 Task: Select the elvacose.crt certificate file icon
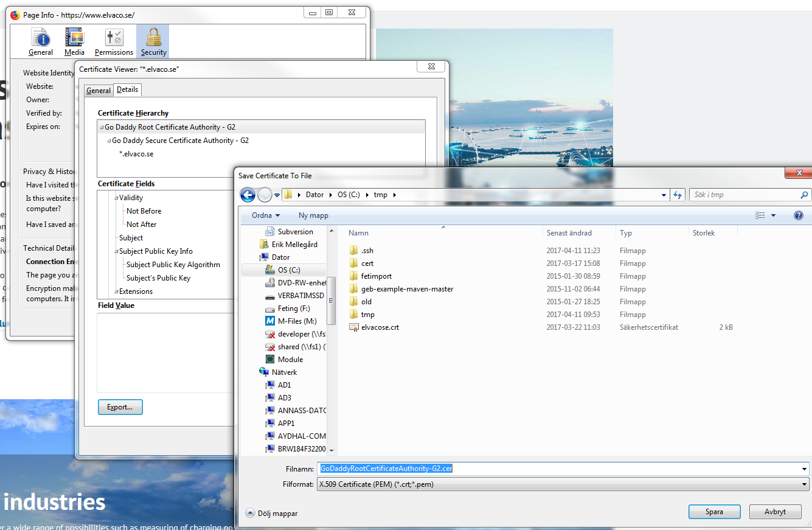pos(354,327)
